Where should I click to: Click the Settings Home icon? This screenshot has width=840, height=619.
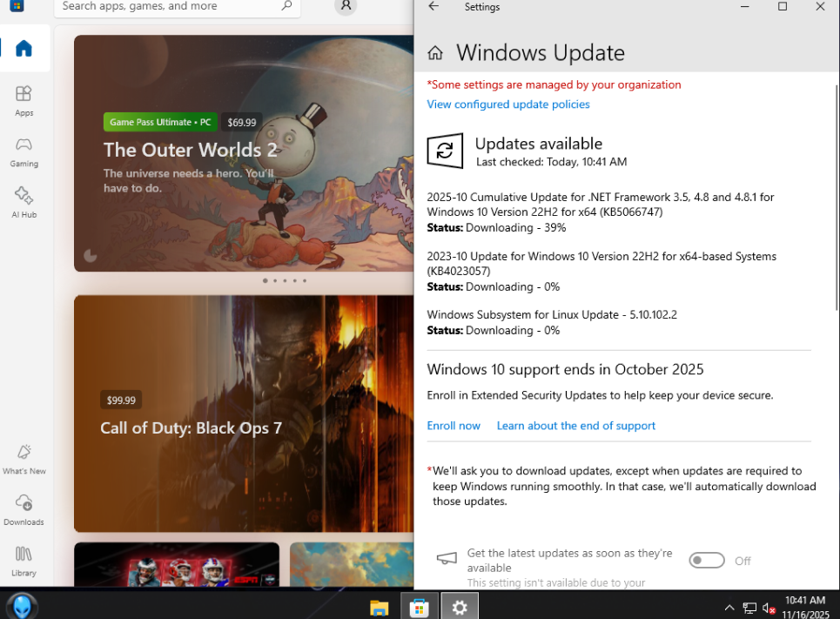[435, 53]
